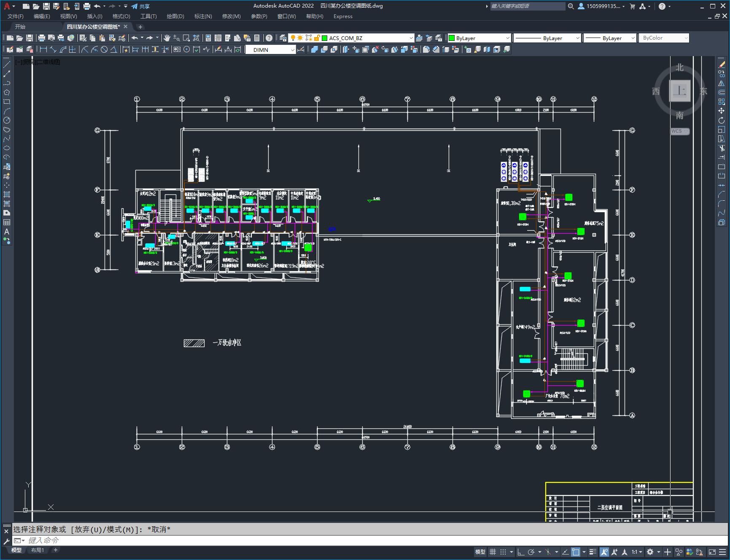Open the 1:1 annotation scale dropdown
Screen dimensions: 730x560
pyautogui.click(x=637, y=552)
